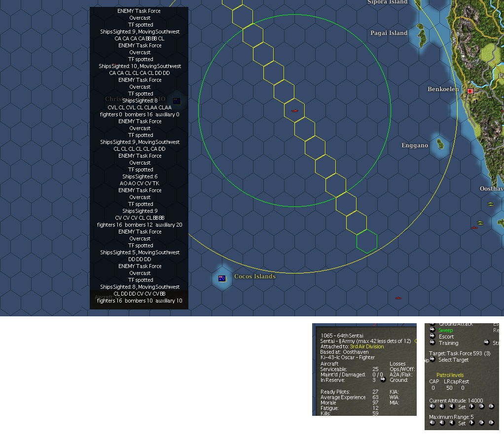Click the DD DD DD line in the tooltip
Viewport: 504px width, 439px height.
[x=140, y=259]
